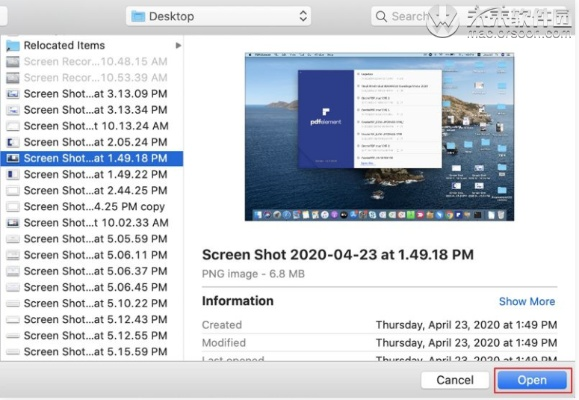Click file icon of Screen Shot...t 10.13.24 AM
Image resolution: width=579 pixels, height=400 pixels.
click(13, 126)
